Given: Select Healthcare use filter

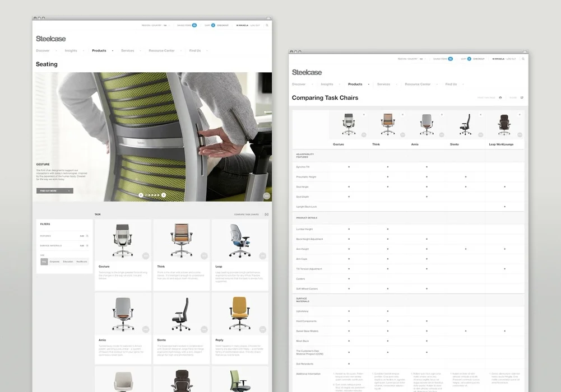Looking at the screenshot, I should tap(82, 262).
